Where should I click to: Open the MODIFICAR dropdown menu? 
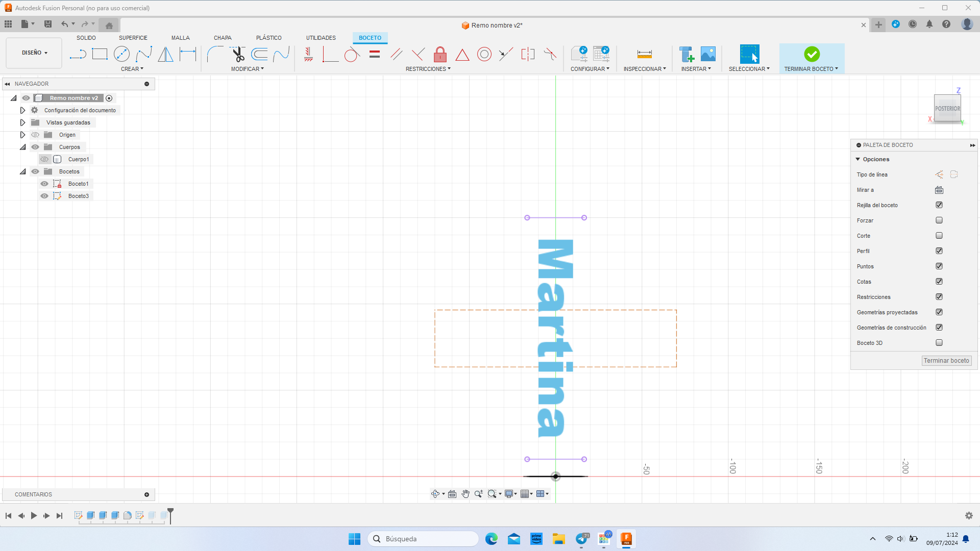[x=248, y=69]
